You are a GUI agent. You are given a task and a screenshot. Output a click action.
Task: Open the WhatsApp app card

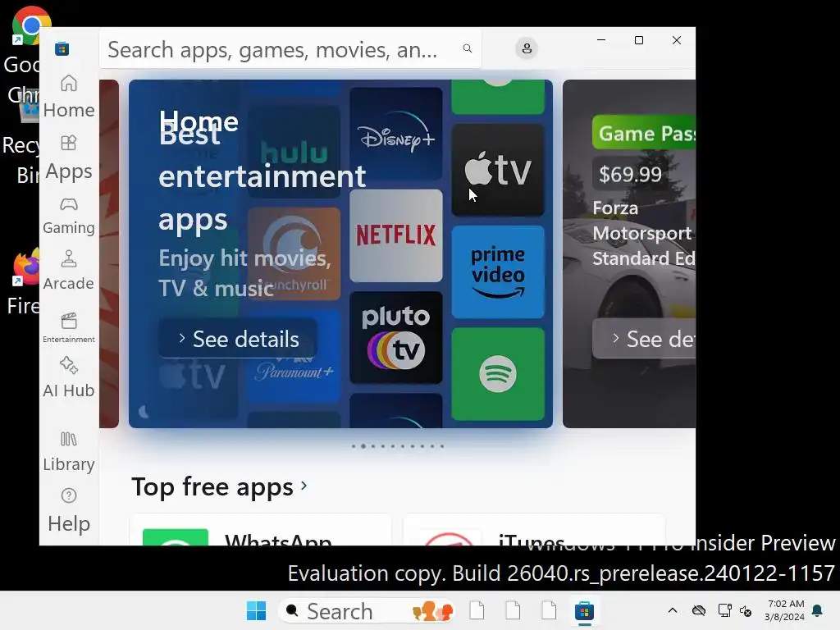pos(260,529)
